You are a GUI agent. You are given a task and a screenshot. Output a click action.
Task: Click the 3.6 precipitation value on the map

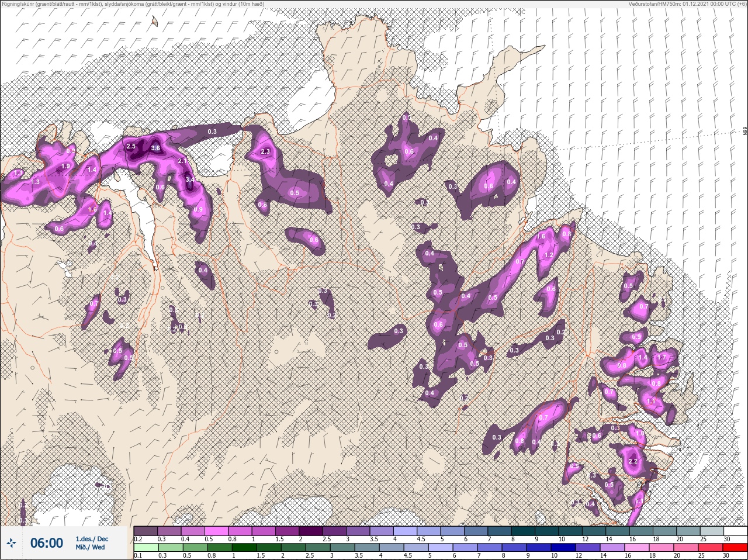[x=155, y=148]
